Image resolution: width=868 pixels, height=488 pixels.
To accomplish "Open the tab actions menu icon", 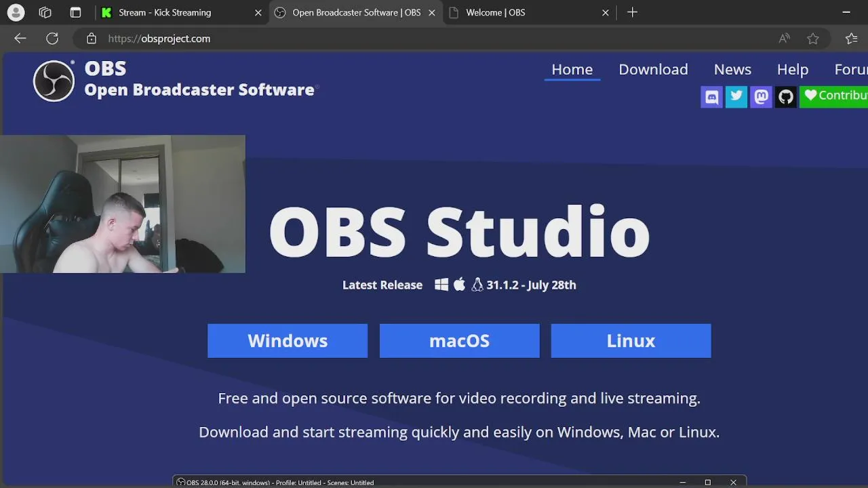I will 75,12.
